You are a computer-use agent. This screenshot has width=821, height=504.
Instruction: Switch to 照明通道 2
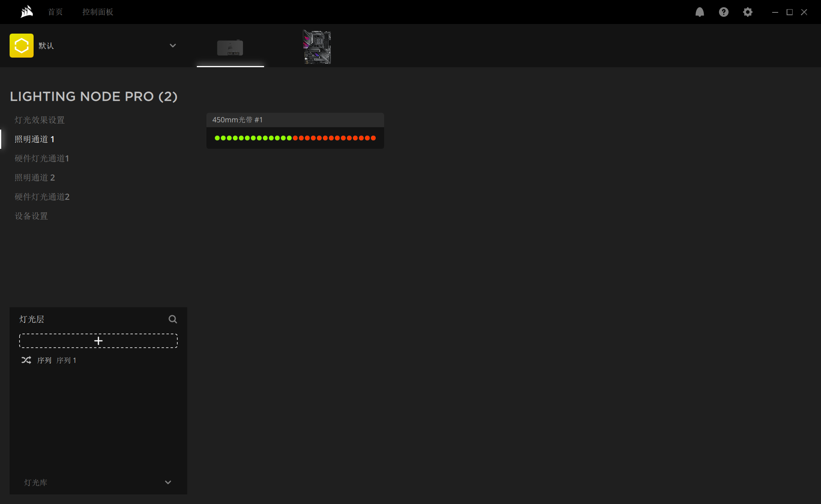click(x=35, y=178)
